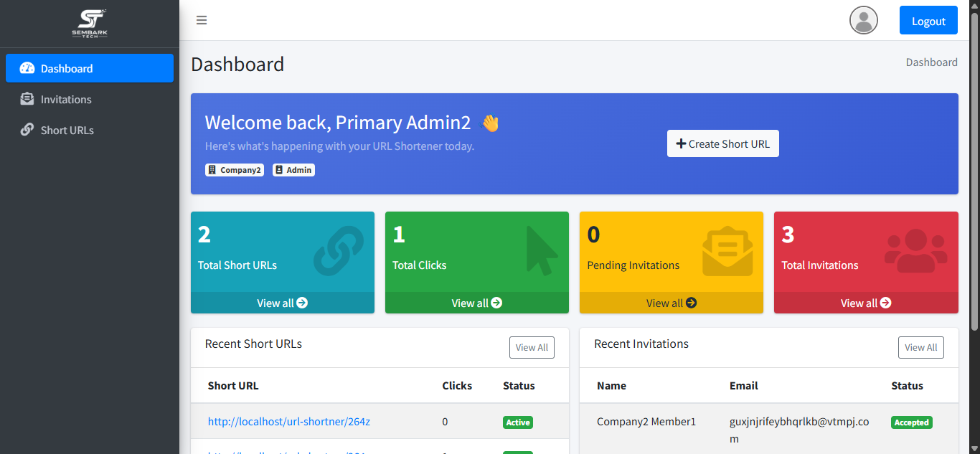Open Dashboard in the sidebar

pyautogui.click(x=90, y=68)
